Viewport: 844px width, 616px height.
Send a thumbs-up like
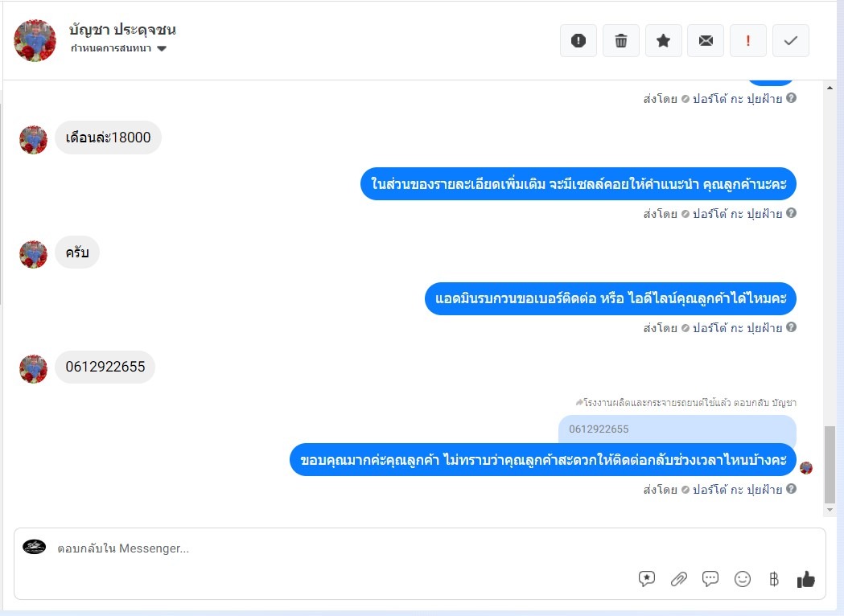coord(806,579)
